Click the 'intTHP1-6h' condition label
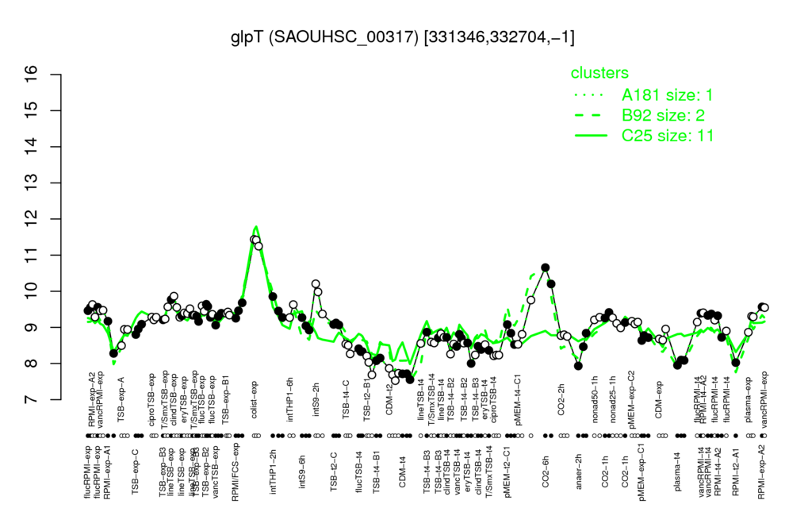 point(290,398)
